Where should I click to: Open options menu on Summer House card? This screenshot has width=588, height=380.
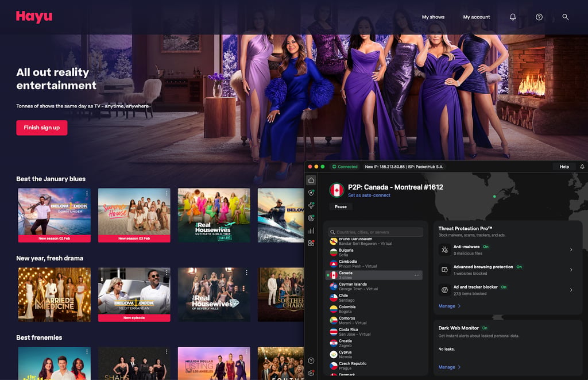click(167, 193)
